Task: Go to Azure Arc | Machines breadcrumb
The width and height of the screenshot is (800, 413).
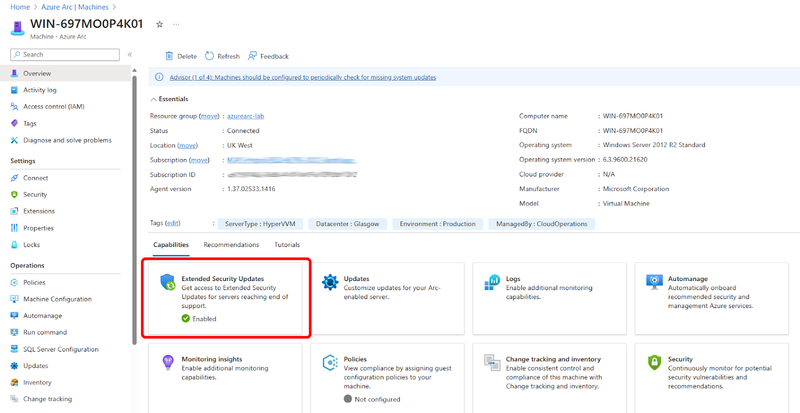Action: [75, 7]
